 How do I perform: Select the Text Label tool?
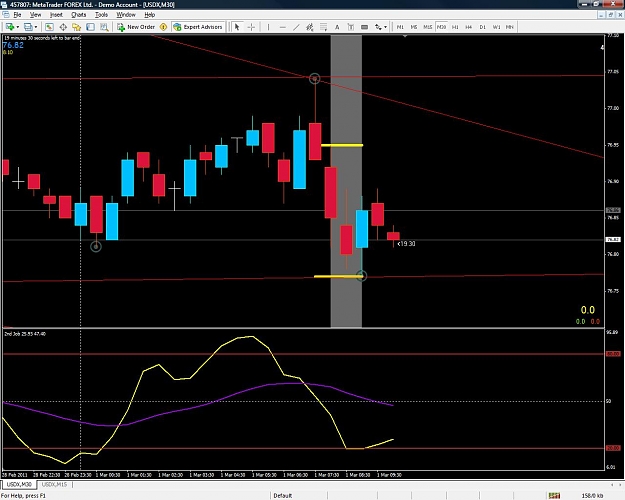coord(351,27)
